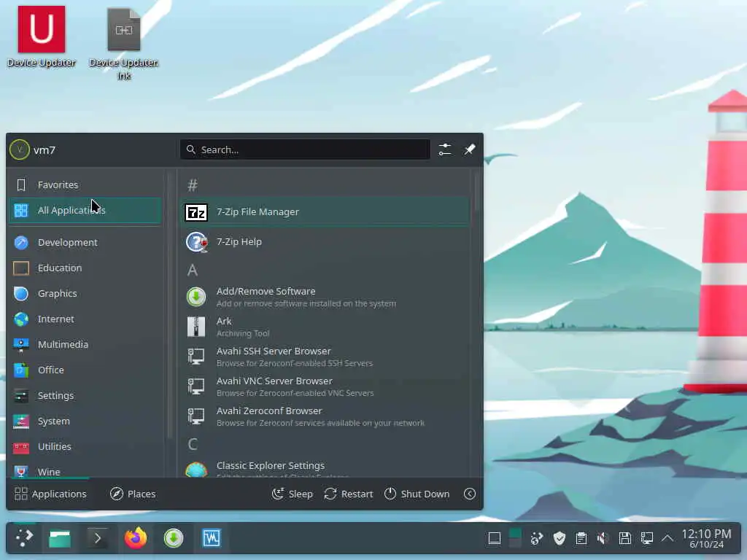Open Device Updater.lnk desktop shortcut

[x=124, y=44]
